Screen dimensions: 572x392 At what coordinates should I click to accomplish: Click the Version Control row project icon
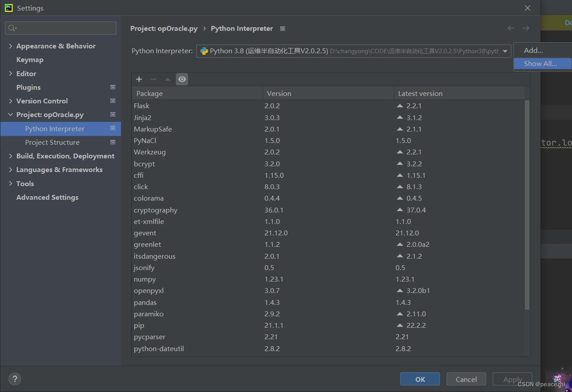pos(113,101)
